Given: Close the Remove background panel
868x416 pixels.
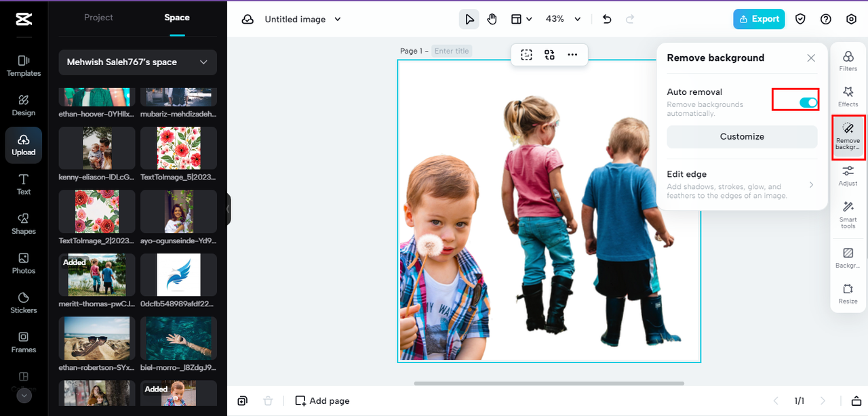Looking at the screenshot, I should (811, 58).
